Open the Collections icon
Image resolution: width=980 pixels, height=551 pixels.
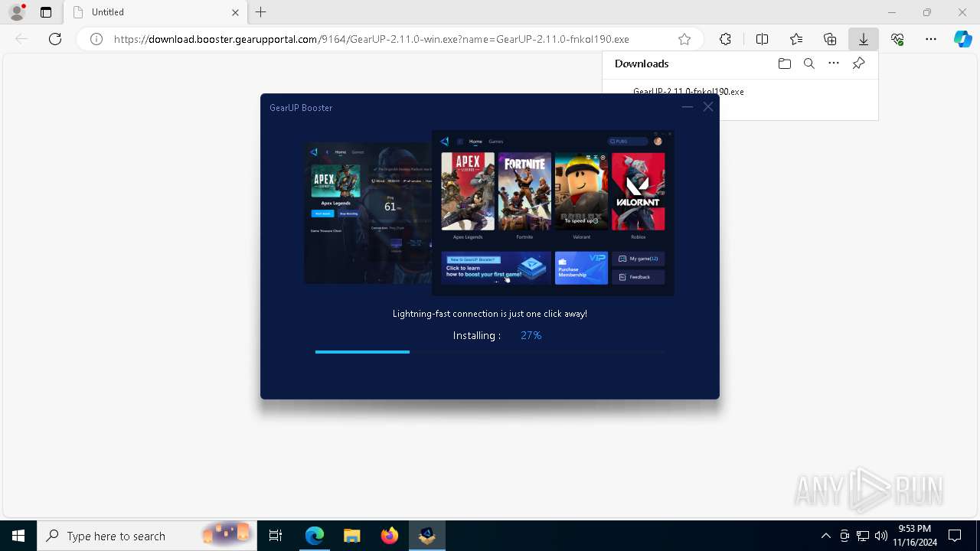830,39
